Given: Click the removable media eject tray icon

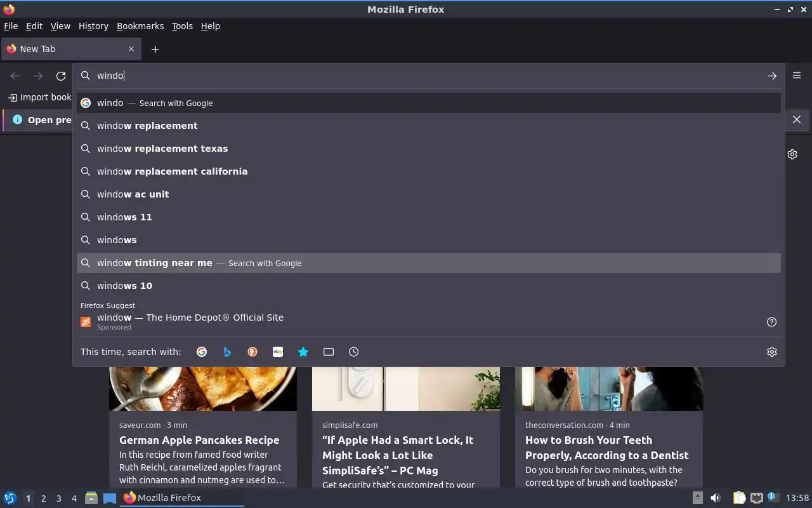Looking at the screenshot, I should [x=697, y=498].
